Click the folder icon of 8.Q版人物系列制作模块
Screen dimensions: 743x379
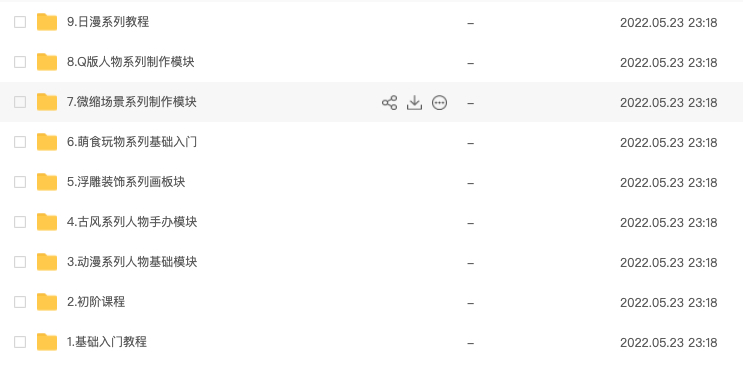(x=47, y=62)
